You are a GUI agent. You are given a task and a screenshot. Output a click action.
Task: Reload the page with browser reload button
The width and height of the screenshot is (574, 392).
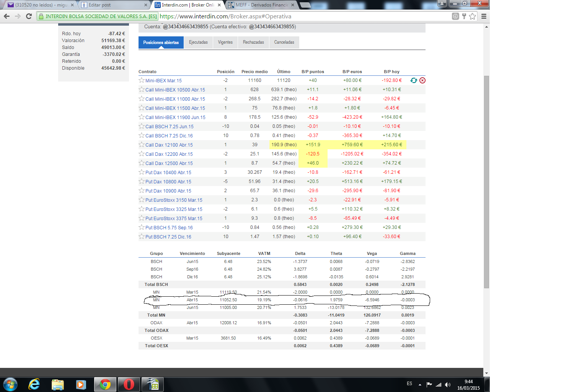click(x=29, y=16)
